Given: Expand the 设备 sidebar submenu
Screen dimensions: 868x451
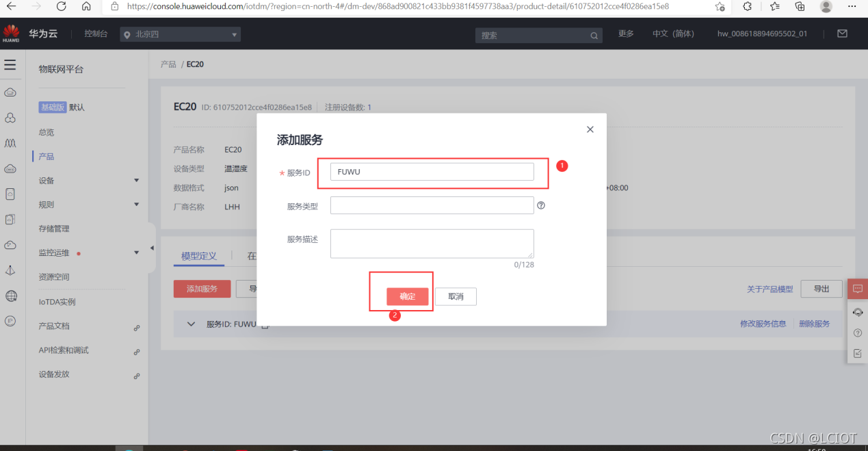Looking at the screenshot, I should 136,180.
